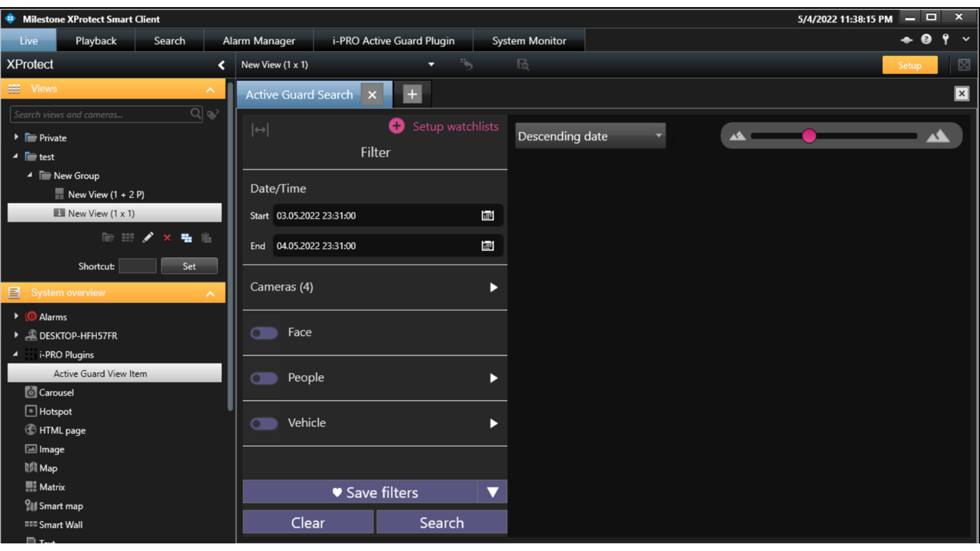This screenshot has height=551, width=980.
Task: Click the investigation search icon in toolbar
Action: pyautogui.click(x=523, y=64)
